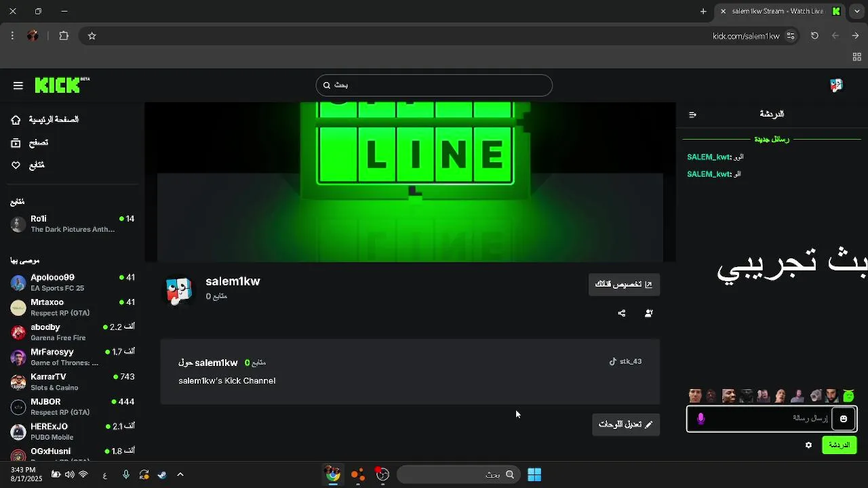Viewport: 868px width, 488px height.
Task: Close the salem1kw Stream browser tab
Action: tap(723, 12)
